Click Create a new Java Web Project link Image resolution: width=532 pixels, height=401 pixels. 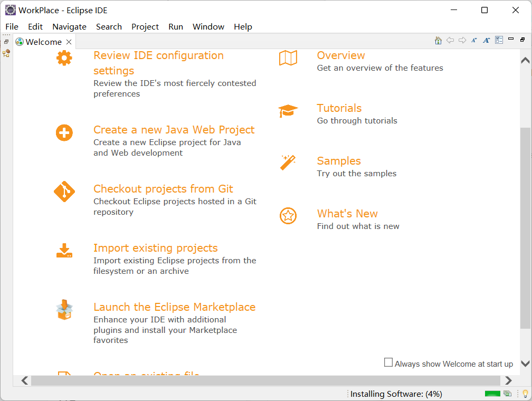(174, 130)
